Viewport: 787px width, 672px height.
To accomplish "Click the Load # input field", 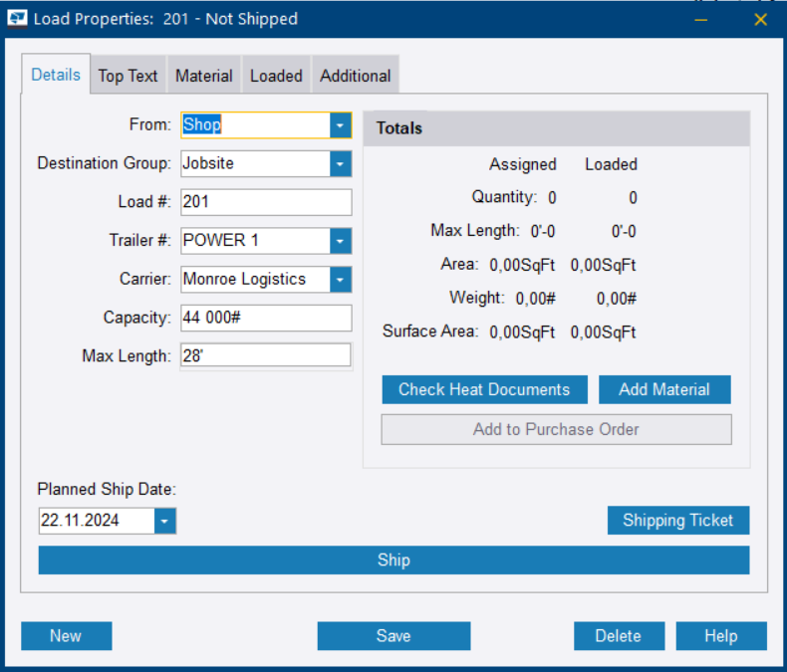I will coord(265,202).
